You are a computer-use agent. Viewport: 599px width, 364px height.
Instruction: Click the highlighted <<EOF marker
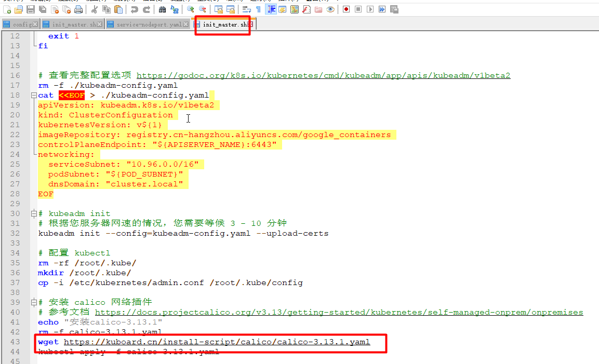click(x=72, y=95)
